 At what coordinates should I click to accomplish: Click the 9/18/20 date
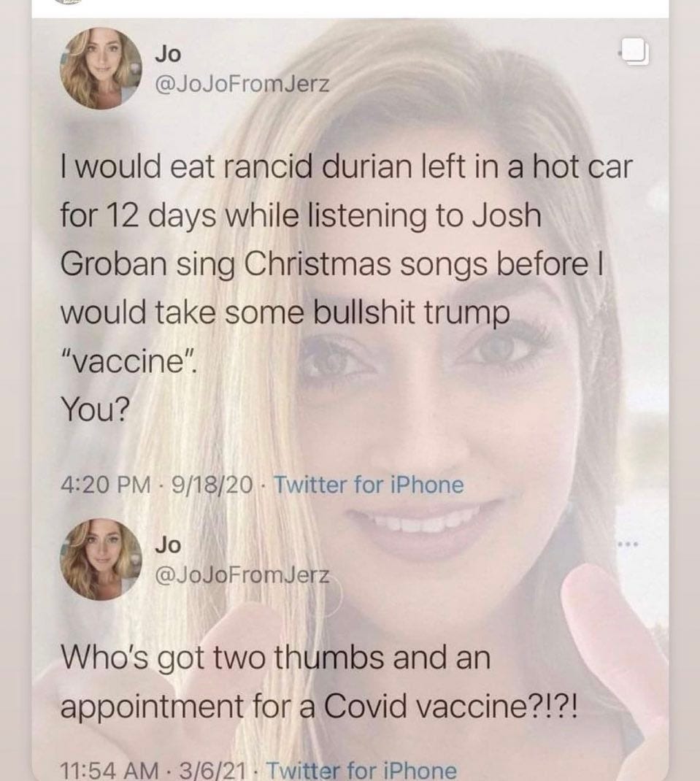[211, 485]
